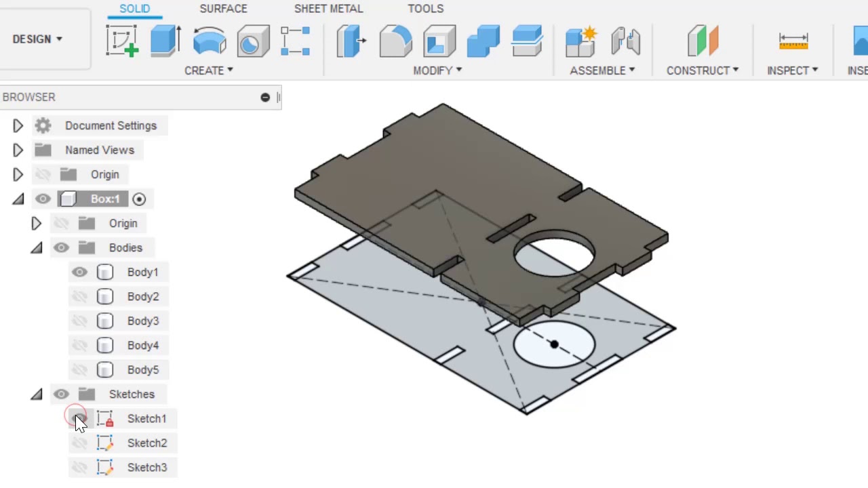Expand the Document Settings node
Viewport: 868px width, 488px height.
tap(18, 125)
